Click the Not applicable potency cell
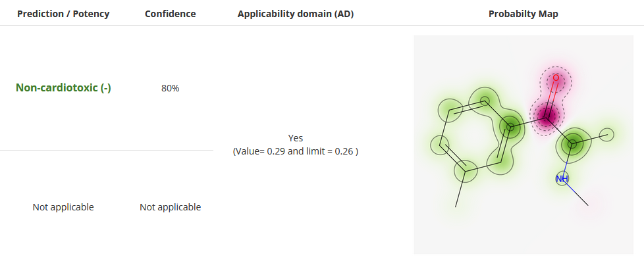The image size is (644, 263). [63, 207]
